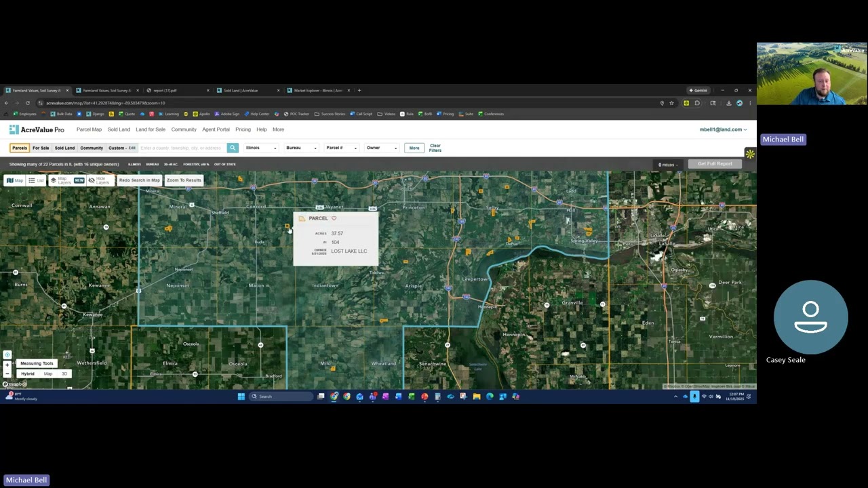Open the Conferences bookmark
Screen dimensions: 868x488
tap(491, 114)
